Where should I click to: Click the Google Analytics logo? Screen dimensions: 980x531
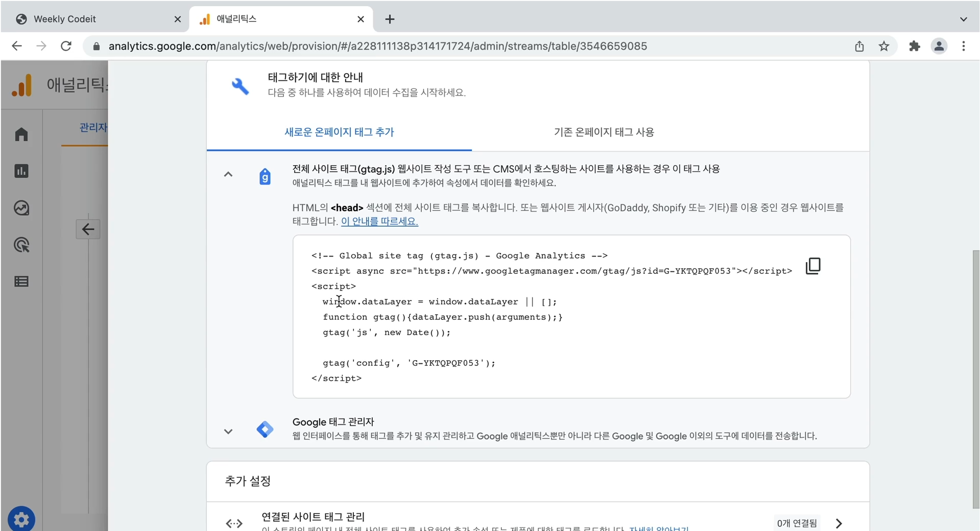[x=22, y=85]
